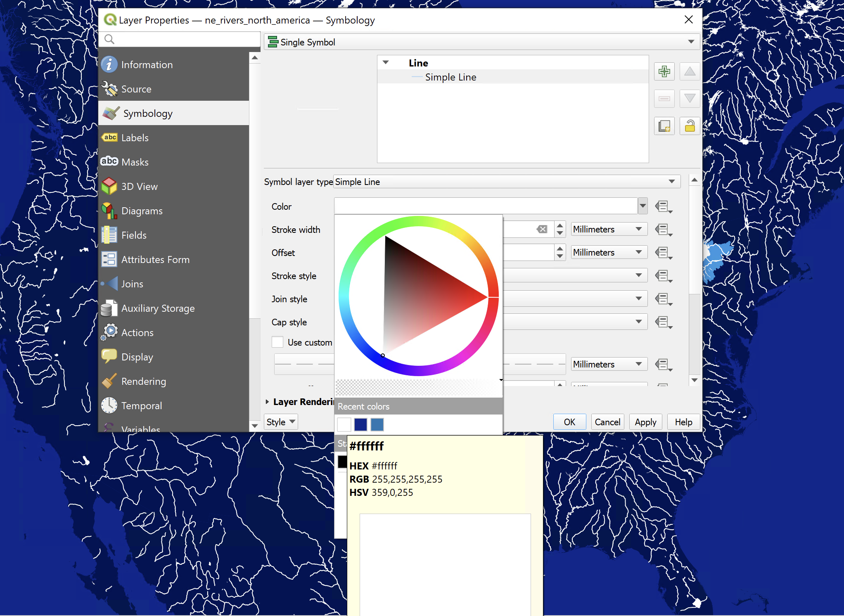
Task: Click the lock symbol layer icon
Action: tap(689, 126)
